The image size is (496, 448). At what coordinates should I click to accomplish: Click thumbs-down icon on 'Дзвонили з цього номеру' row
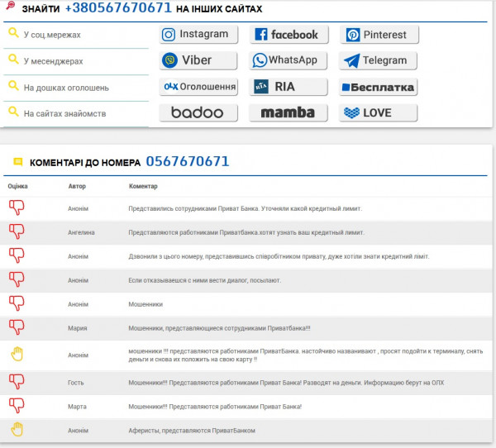(17, 255)
